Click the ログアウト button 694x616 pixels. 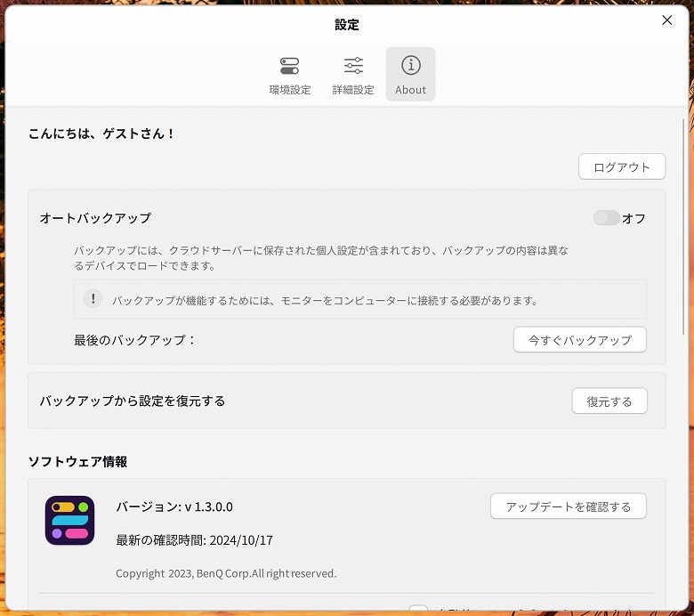point(621,166)
